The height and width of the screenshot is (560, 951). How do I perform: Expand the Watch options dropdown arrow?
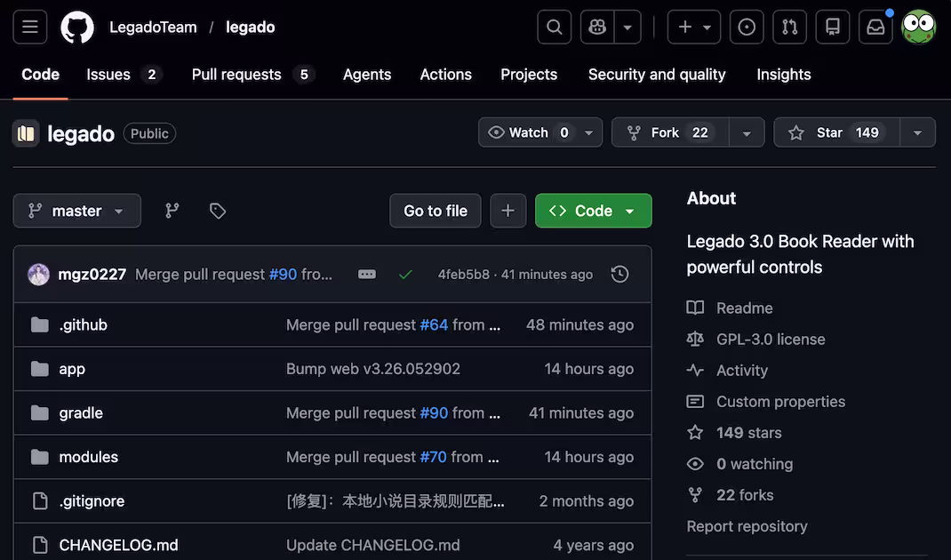point(589,132)
